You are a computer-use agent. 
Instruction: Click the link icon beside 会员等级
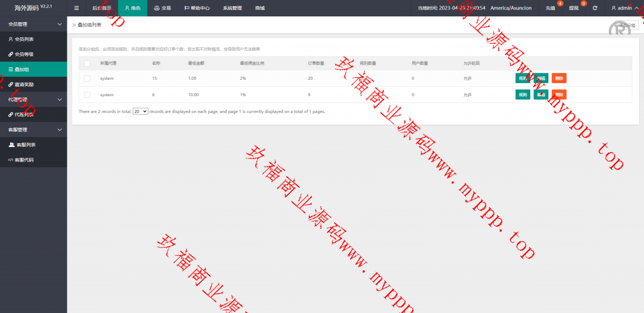[x=10, y=54]
